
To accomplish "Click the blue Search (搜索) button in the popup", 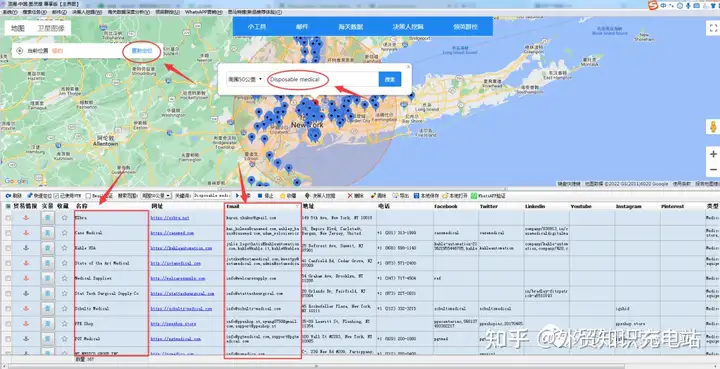I will tap(390, 79).
